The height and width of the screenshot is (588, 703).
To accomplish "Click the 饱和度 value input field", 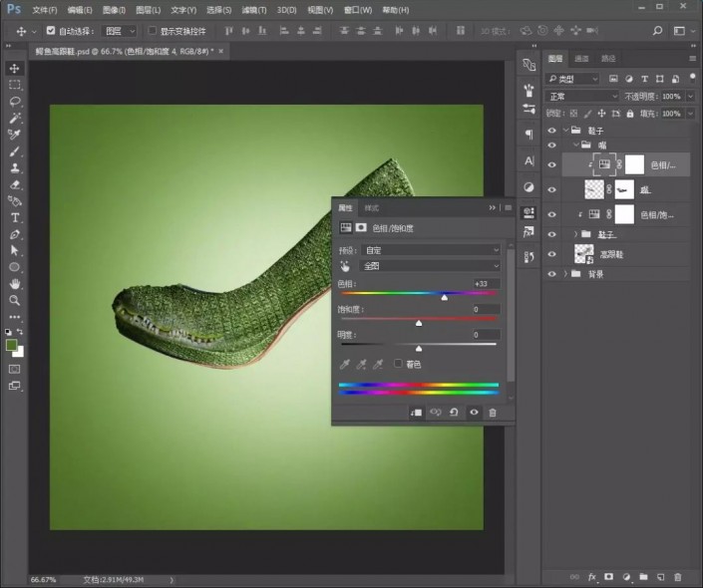I will click(x=487, y=309).
